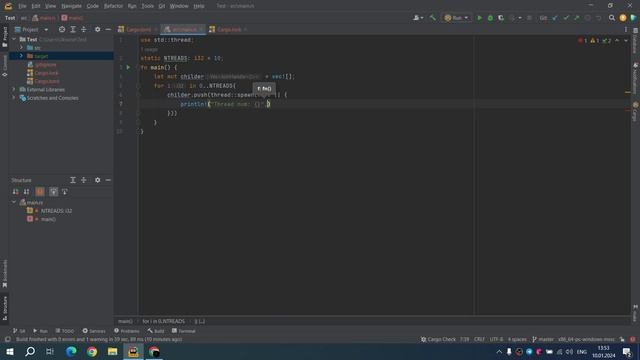Toggle Sort by Visibility in Structure panel
The height and width of the screenshot is (360, 640).
(16, 192)
